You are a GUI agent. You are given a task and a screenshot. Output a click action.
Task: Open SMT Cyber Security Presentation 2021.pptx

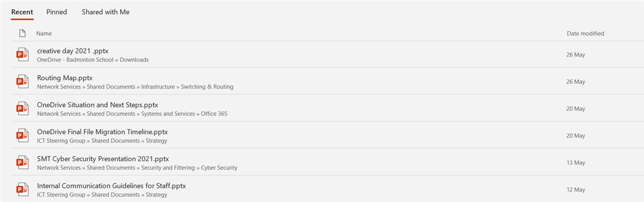click(103, 159)
